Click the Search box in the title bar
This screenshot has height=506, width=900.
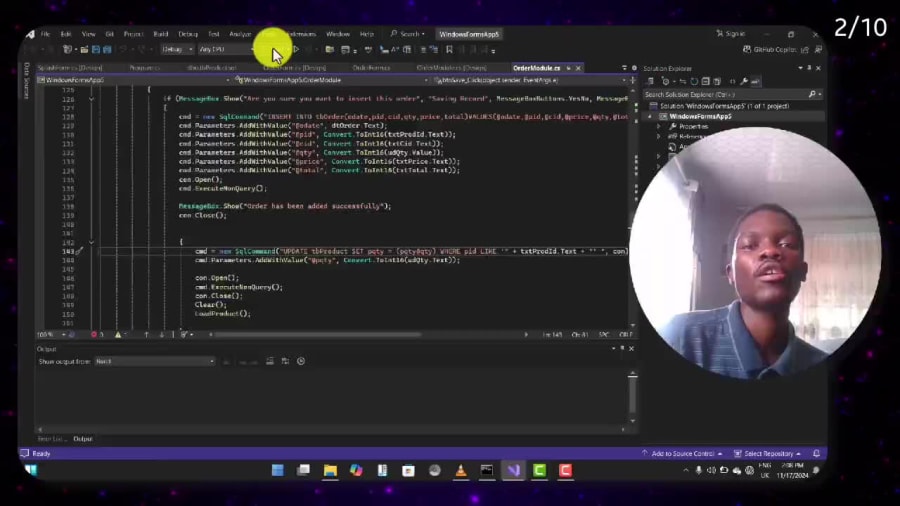[408, 34]
